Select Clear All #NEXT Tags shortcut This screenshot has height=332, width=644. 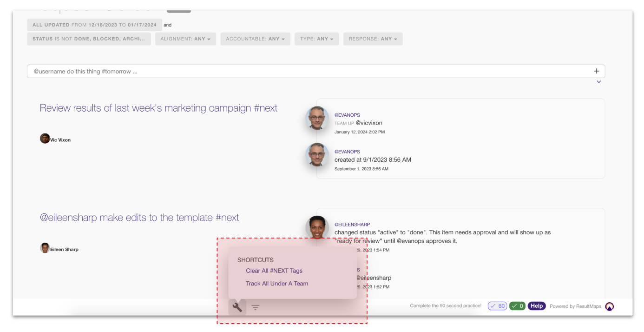point(274,271)
